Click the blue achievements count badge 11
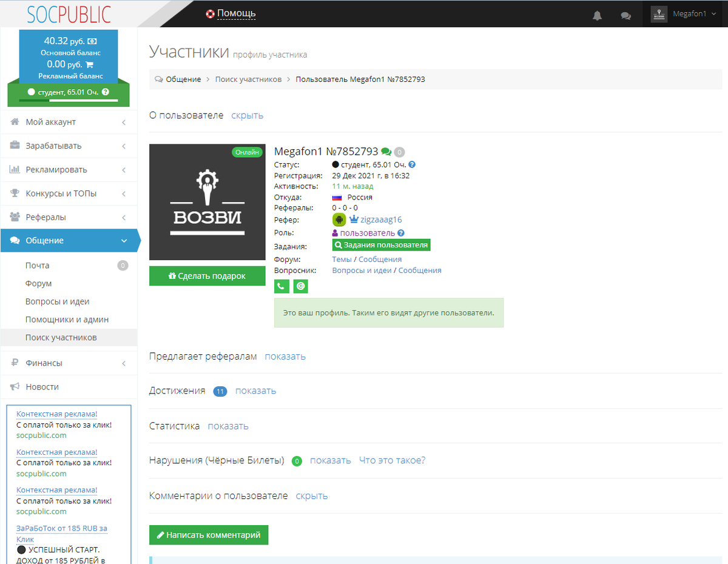728x564 pixels. [x=220, y=391]
